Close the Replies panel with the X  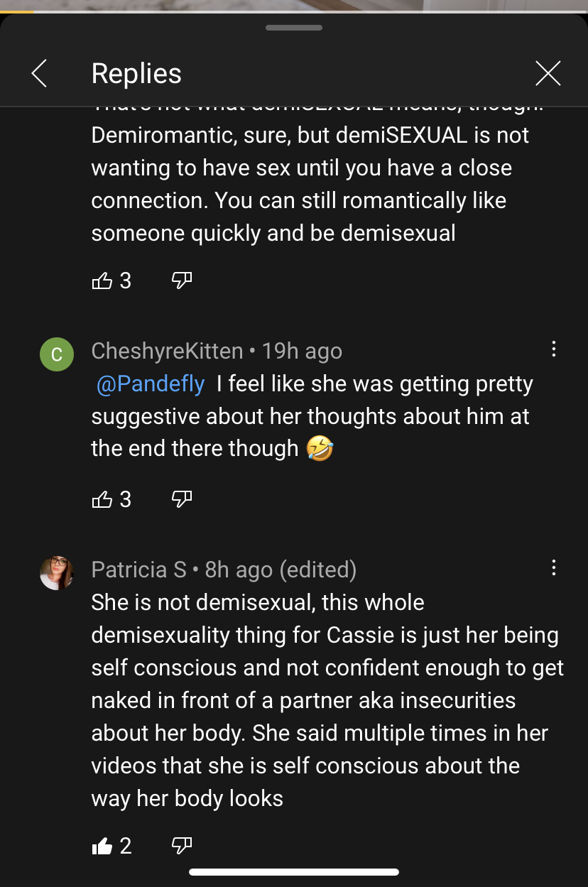pos(548,73)
